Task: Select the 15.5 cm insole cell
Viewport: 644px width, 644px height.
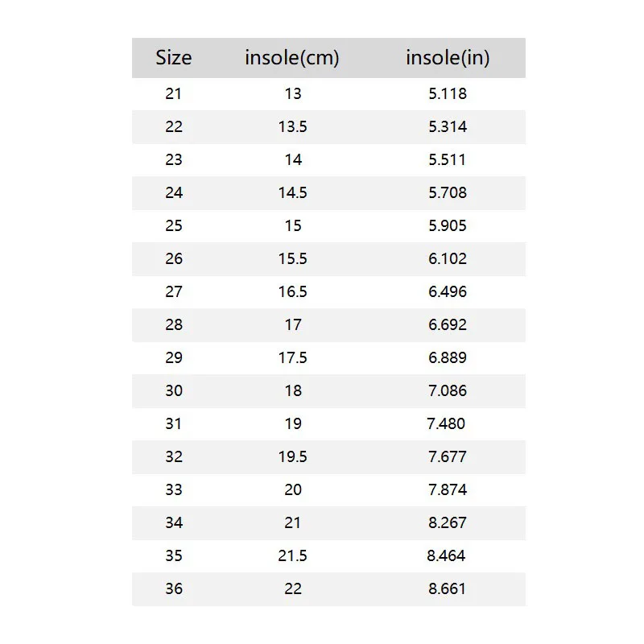Action: [x=292, y=258]
